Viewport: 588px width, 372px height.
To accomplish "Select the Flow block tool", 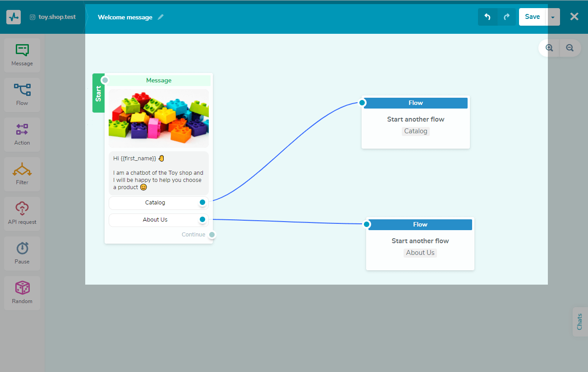I will coord(22,95).
